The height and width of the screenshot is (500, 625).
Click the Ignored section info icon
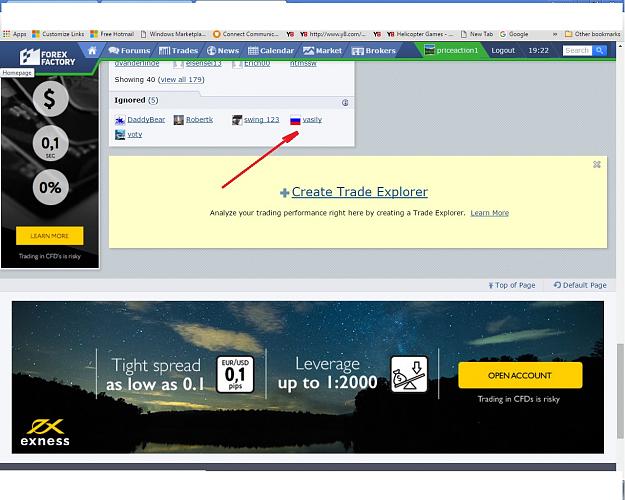345,103
